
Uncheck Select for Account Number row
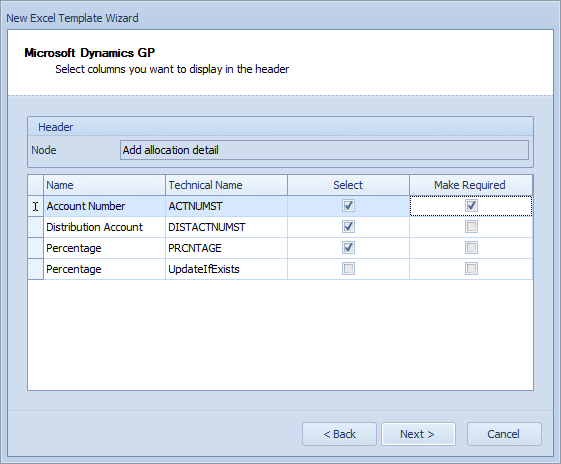[x=348, y=206]
